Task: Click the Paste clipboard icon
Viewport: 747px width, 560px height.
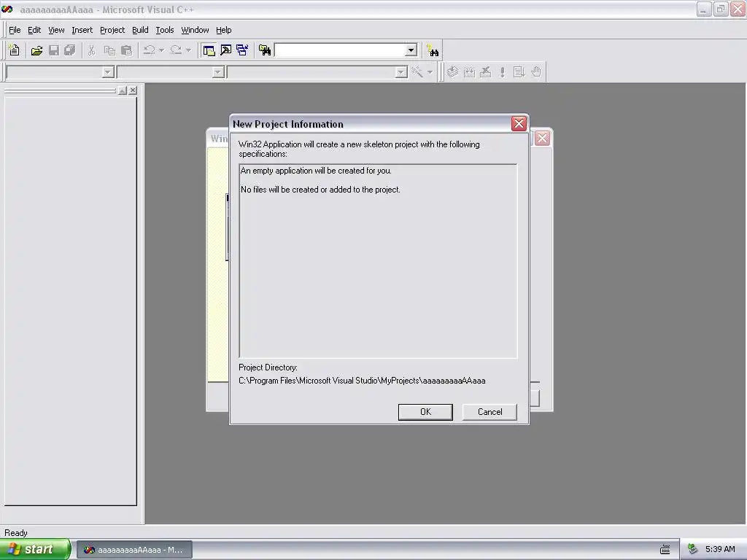Action: tap(127, 50)
